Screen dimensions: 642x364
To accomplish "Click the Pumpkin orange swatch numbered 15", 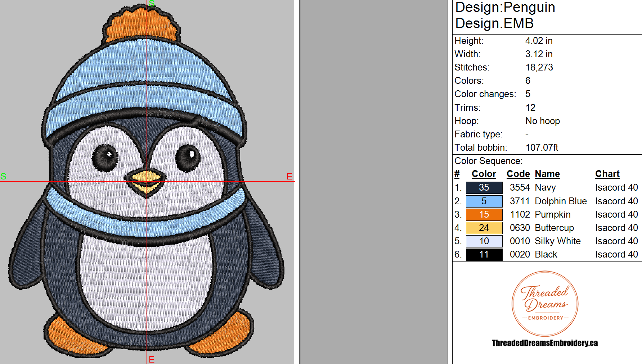I will coord(484,214).
